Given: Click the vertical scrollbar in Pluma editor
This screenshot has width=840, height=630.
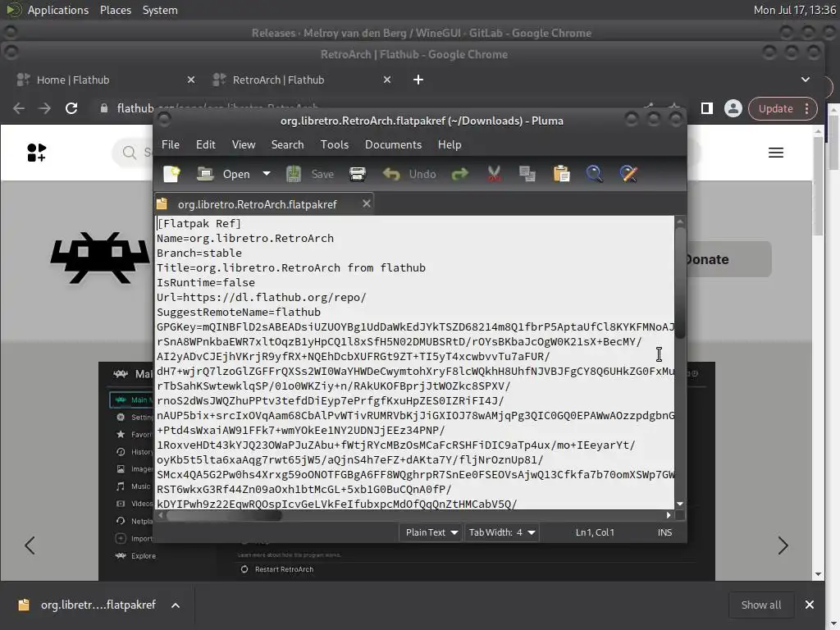Looking at the screenshot, I should point(680,284).
